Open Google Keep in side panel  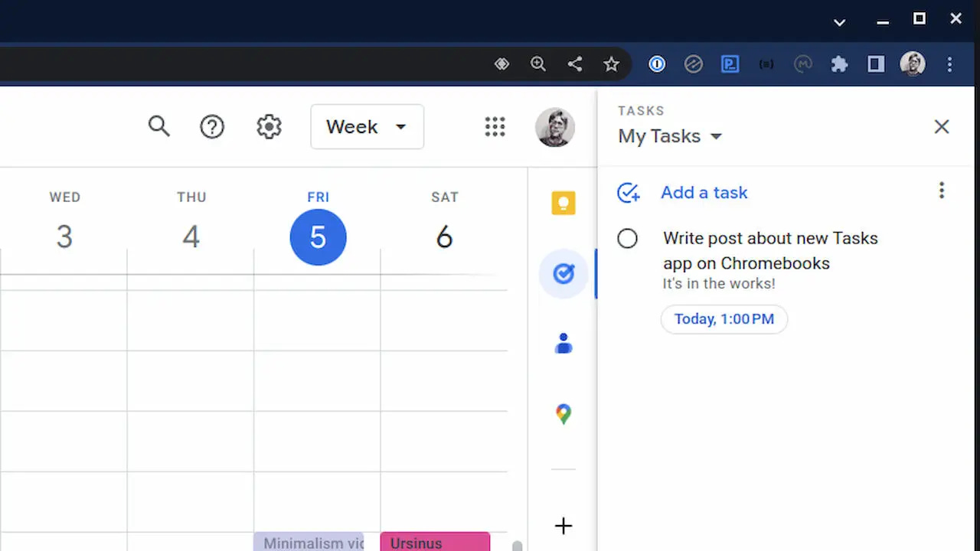pos(563,203)
